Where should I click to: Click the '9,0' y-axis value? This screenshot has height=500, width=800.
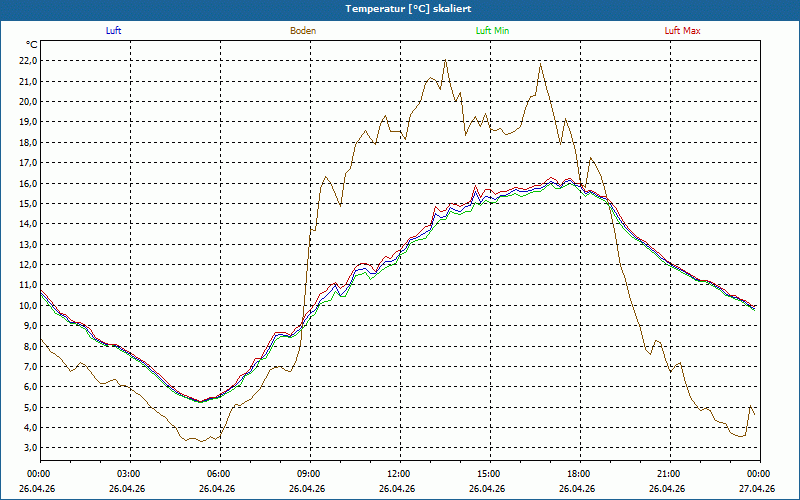point(31,326)
